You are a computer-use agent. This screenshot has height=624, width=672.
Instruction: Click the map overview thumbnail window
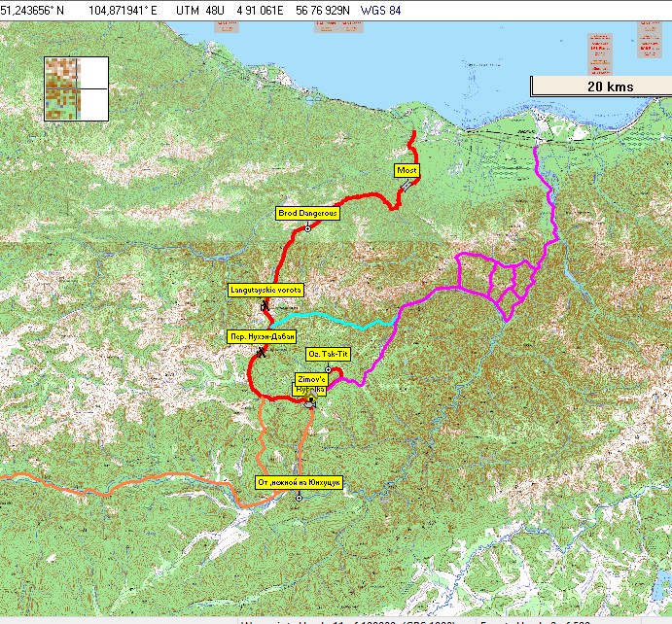click(79, 88)
